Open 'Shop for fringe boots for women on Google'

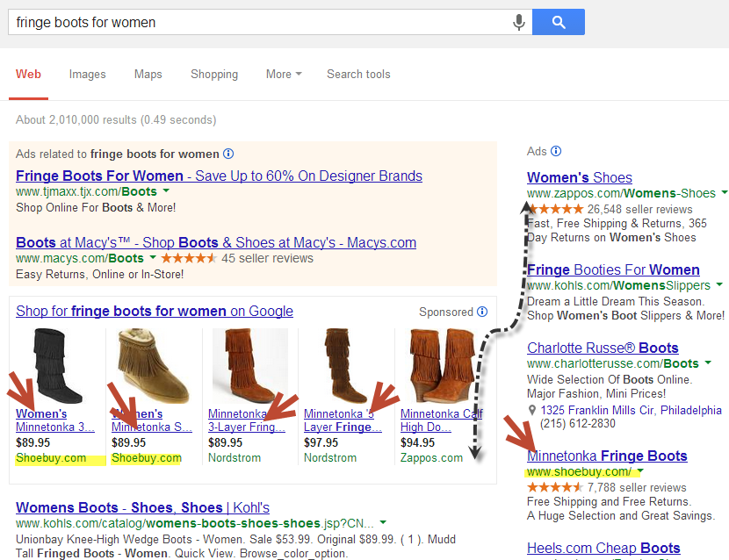click(155, 311)
